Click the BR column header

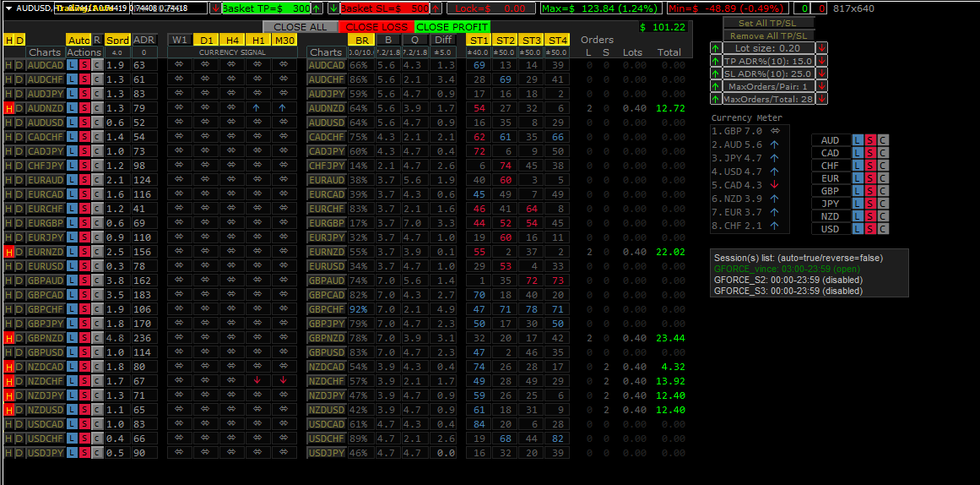click(360, 40)
